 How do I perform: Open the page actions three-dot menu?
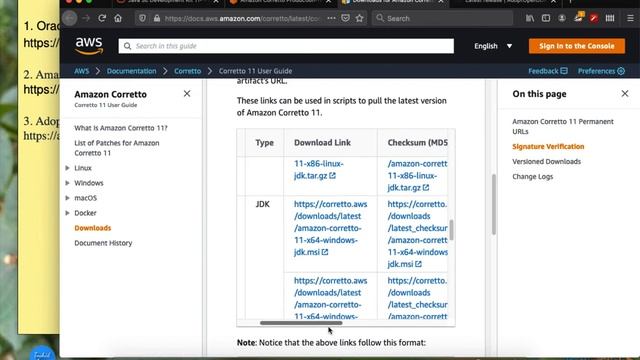pyautogui.click(x=331, y=18)
